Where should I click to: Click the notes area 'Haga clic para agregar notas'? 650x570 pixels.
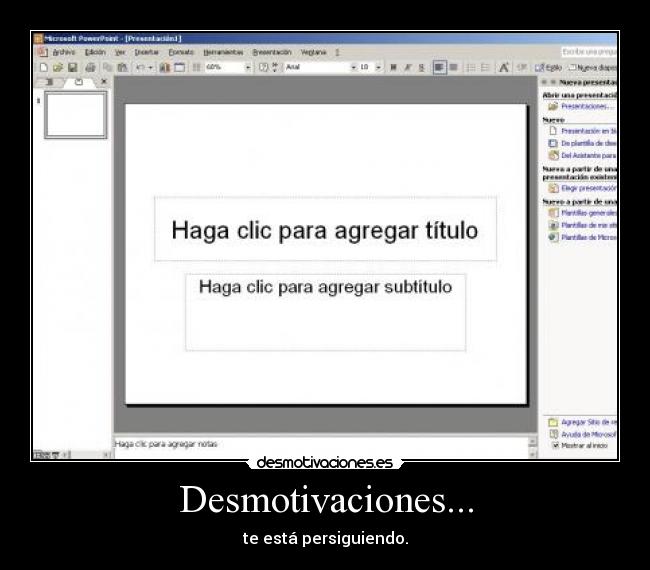pyautogui.click(x=321, y=446)
